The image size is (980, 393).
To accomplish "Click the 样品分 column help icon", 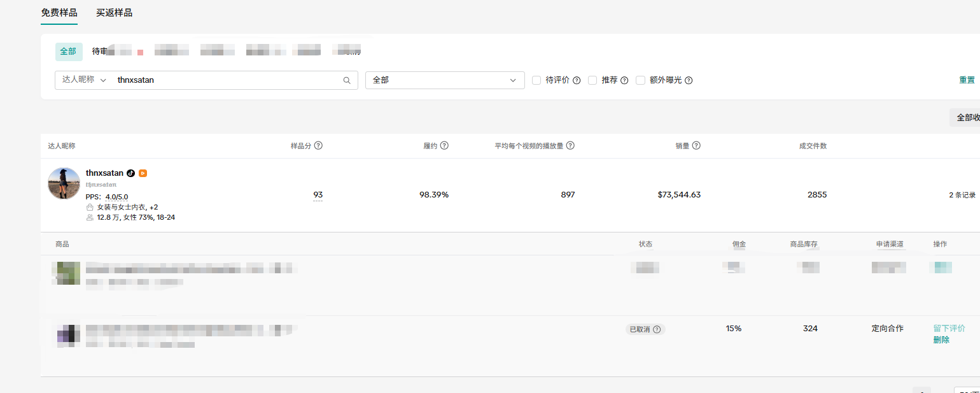I will (319, 145).
